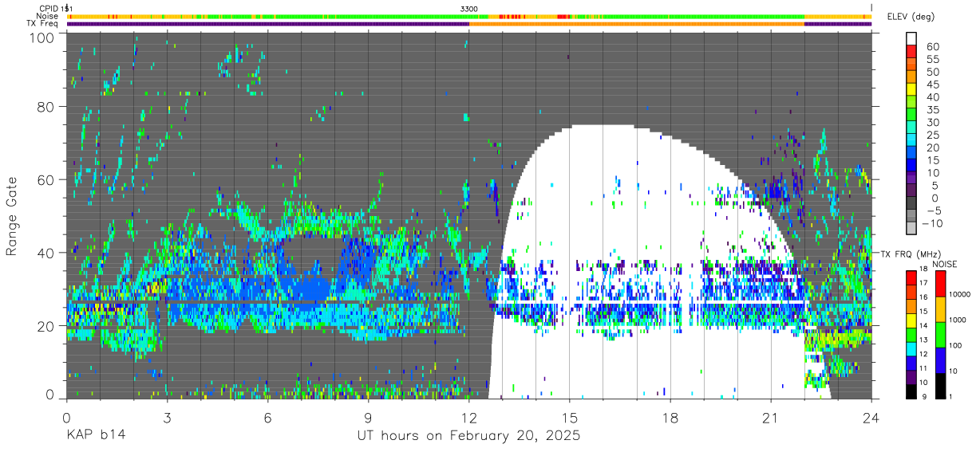Click the '18' tick on UT hours axis
980x452 pixels.
point(670,418)
